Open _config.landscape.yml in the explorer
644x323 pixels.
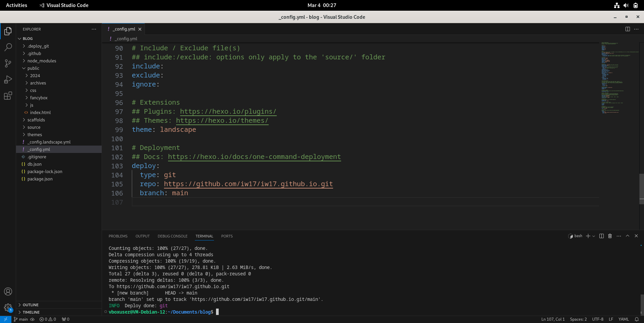point(59,142)
